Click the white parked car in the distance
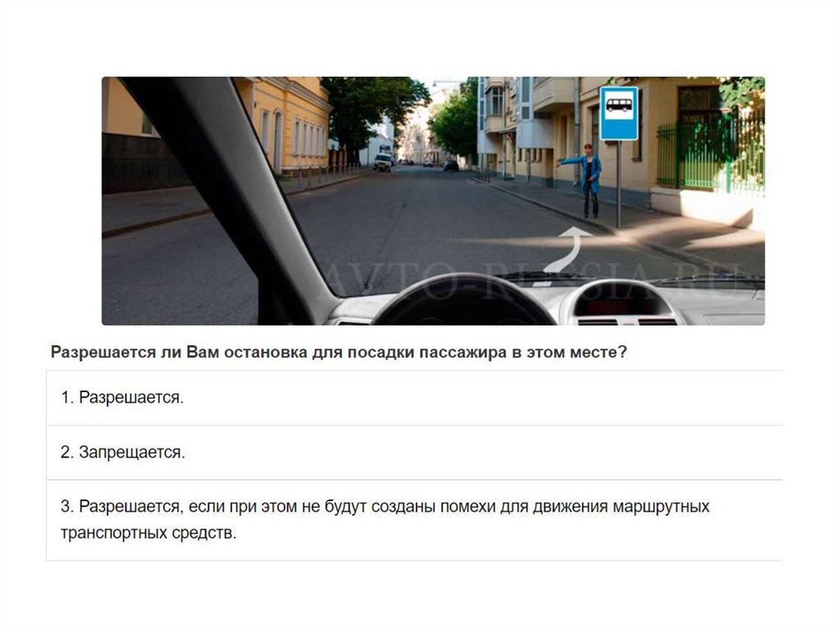This screenshot has height=629, width=840. tap(382, 162)
